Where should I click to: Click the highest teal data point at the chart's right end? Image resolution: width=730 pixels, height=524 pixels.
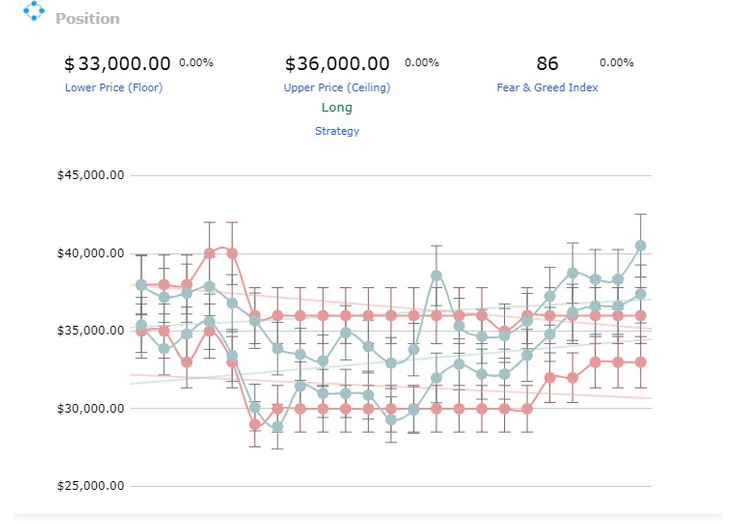coord(641,245)
